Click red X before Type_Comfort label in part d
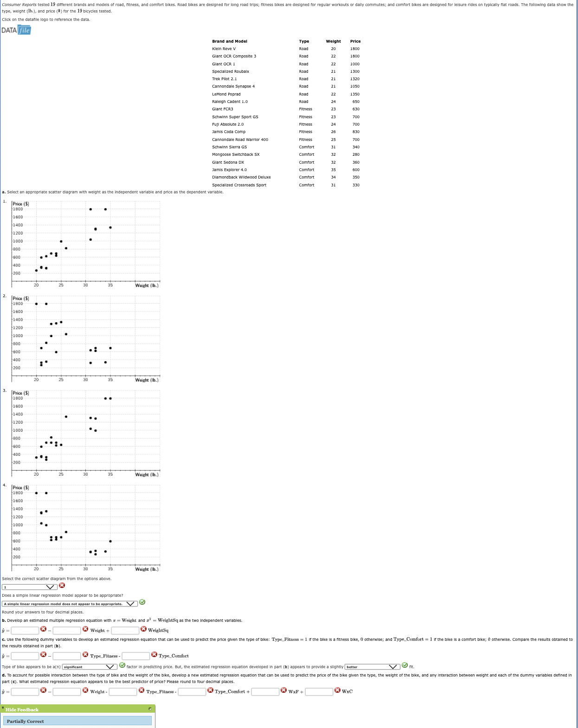Image resolution: width=578 pixels, height=728 pixels. tap(210, 690)
